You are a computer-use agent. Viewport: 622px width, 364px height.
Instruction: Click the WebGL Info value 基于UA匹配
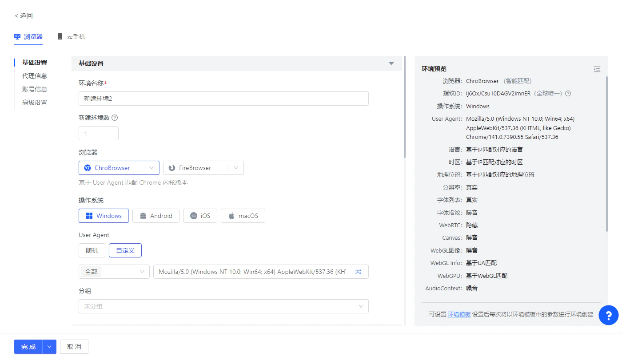click(481, 263)
